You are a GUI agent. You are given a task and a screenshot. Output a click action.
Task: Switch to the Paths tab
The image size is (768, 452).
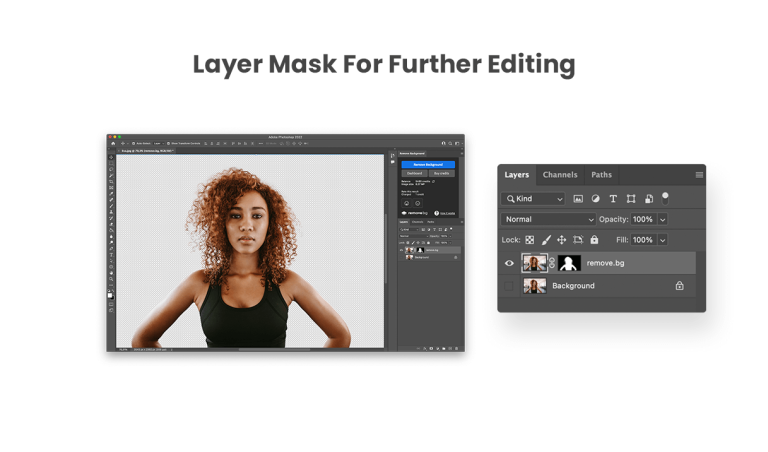pos(601,175)
